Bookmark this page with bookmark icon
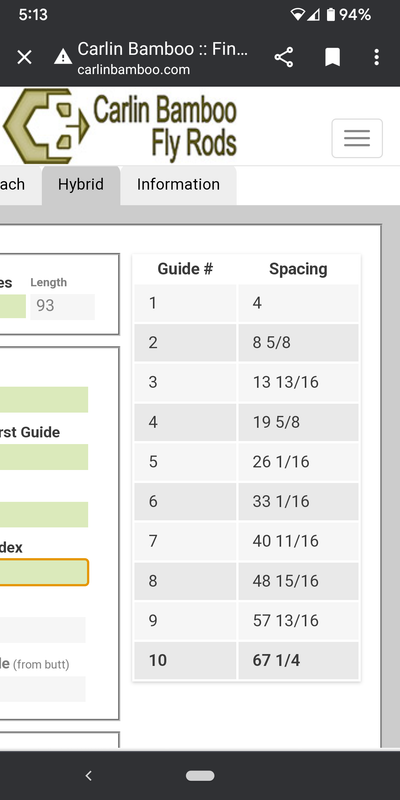 click(333, 57)
